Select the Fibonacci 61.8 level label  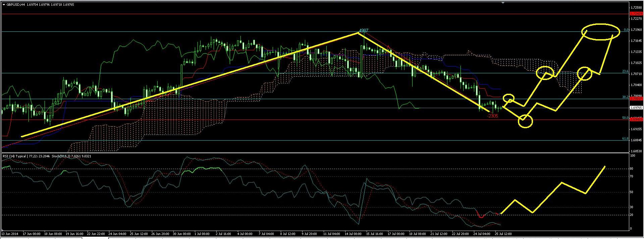pos(625,148)
